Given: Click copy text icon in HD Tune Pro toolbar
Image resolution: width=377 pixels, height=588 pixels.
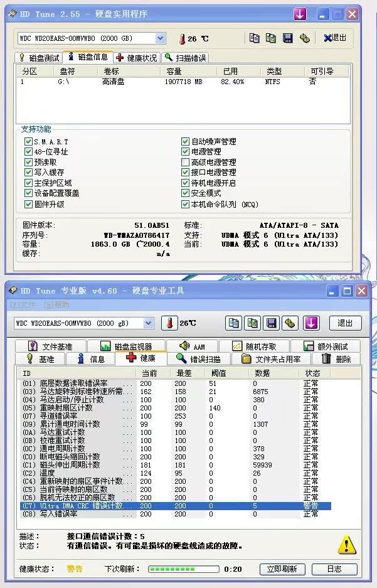Looking at the screenshot, I should pos(234,323).
